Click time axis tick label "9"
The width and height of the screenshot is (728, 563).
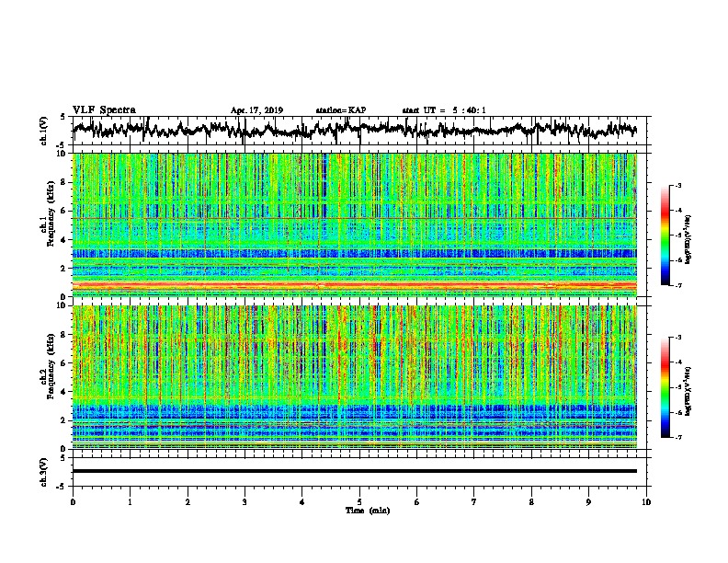588,502
